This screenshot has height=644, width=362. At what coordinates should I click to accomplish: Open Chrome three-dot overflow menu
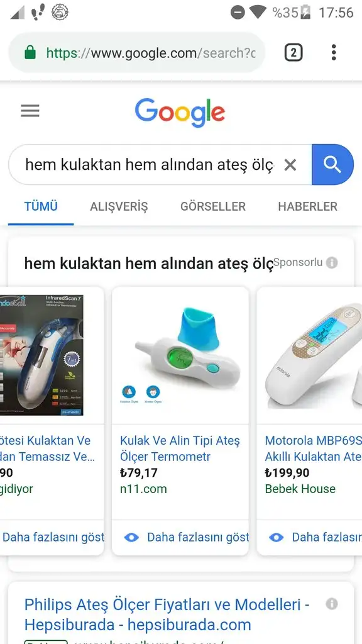click(x=334, y=53)
